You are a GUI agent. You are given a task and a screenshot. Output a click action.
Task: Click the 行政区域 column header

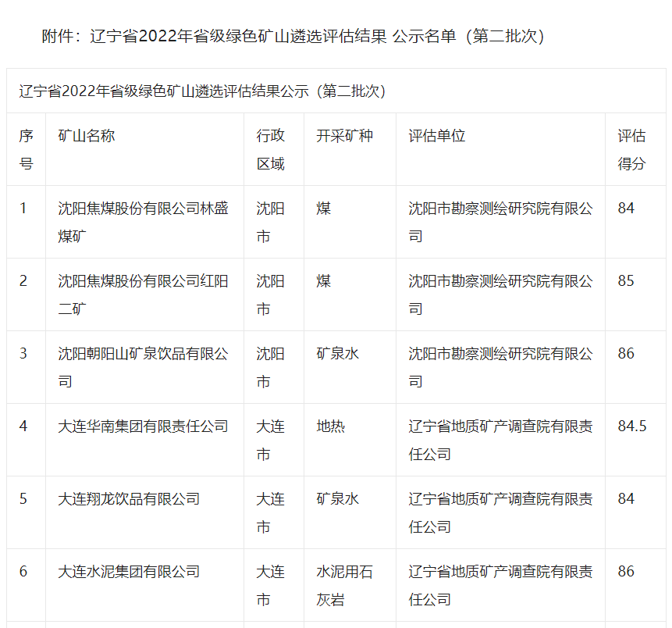271,149
